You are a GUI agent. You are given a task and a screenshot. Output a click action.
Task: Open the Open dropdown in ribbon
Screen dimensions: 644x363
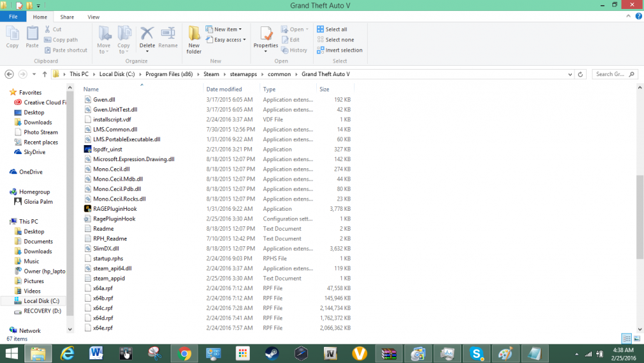[295, 29]
